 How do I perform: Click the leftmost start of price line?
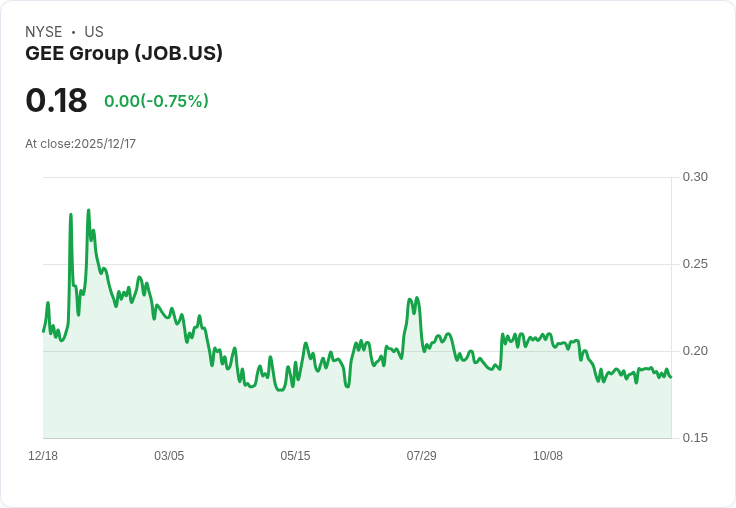click(x=44, y=331)
